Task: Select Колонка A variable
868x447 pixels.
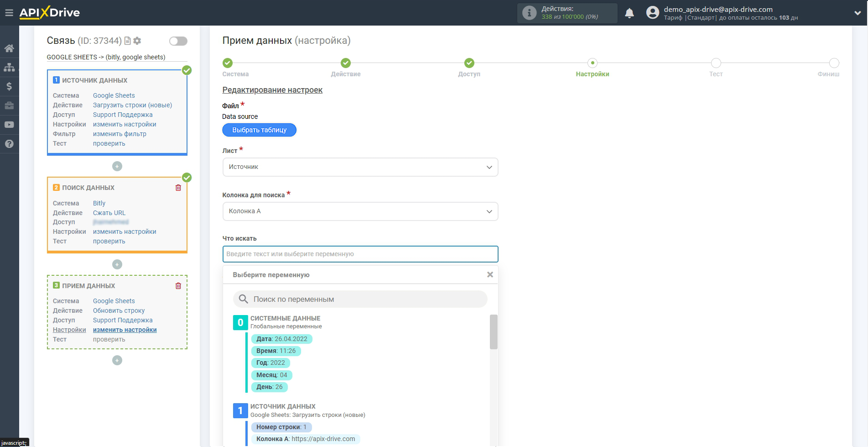Action: [x=306, y=439]
